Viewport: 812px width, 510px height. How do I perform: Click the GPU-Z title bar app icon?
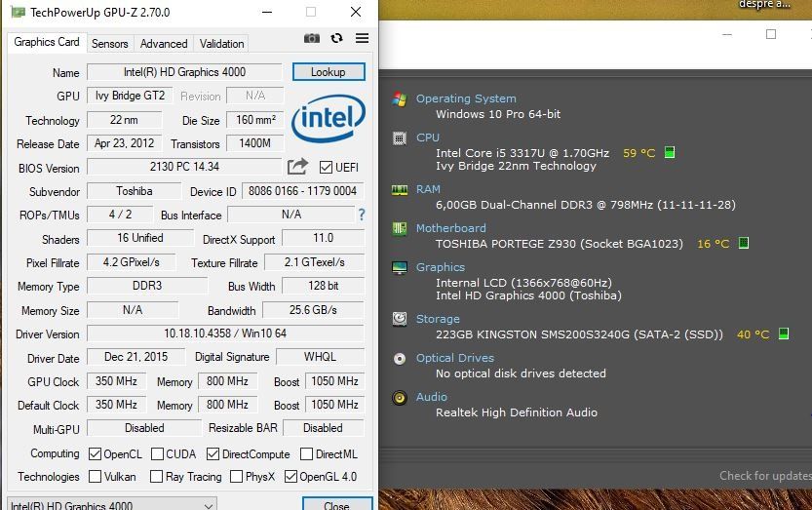click(x=18, y=12)
